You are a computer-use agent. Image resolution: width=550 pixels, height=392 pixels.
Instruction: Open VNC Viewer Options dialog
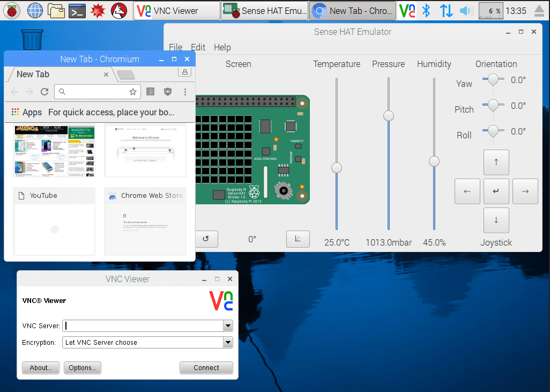click(x=82, y=368)
